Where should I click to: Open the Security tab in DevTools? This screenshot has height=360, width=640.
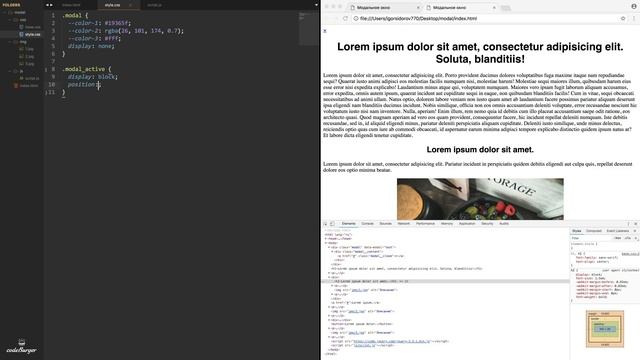487,224
